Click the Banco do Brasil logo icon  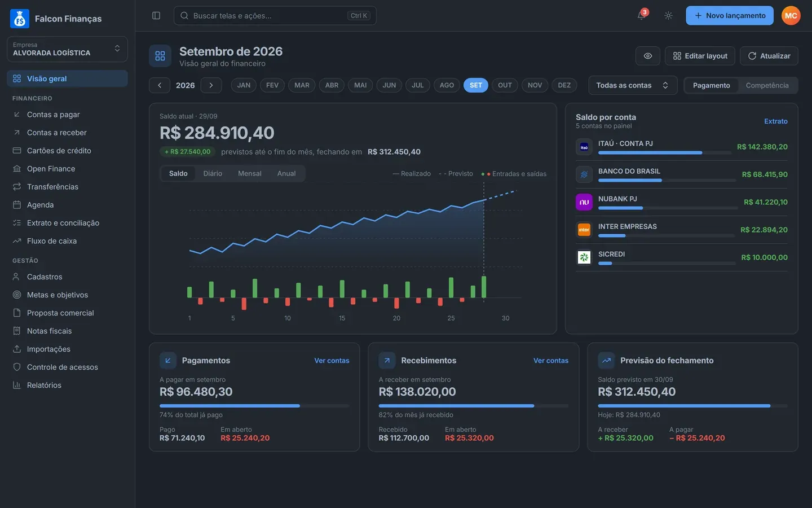tap(584, 174)
